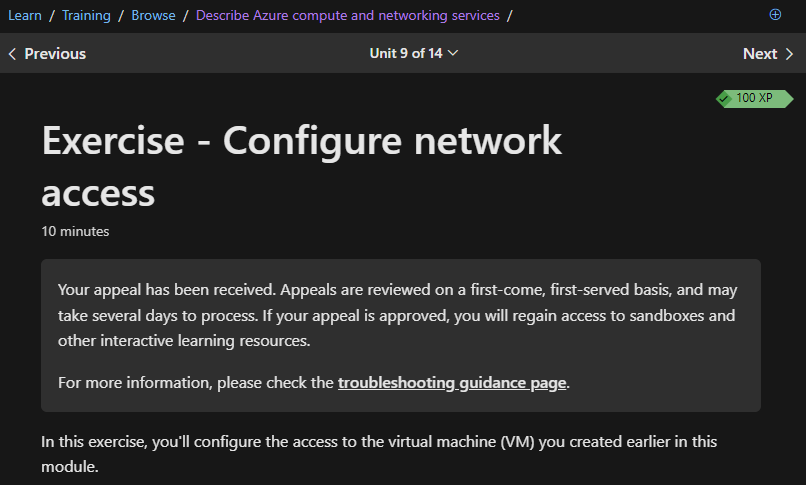Viewport: 806px width, 485px height.
Task: Click the 'In this exercise' intro paragraph
Action: coord(379,454)
